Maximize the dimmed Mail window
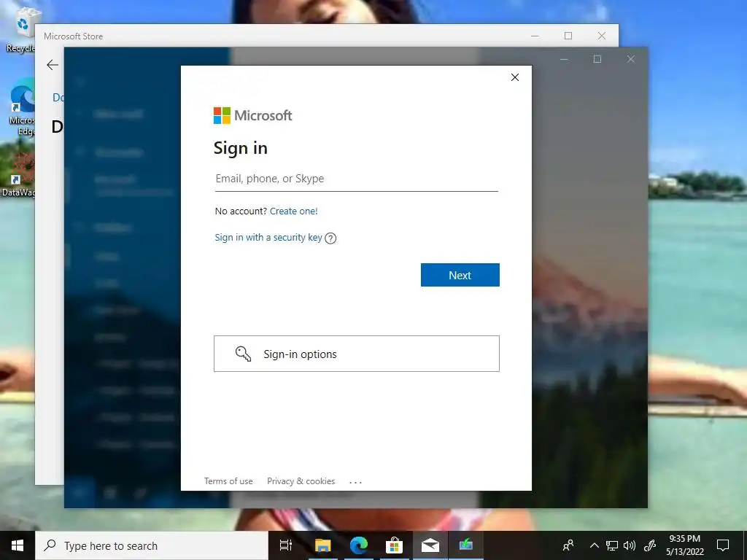Image resolution: width=747 pixels, height=560 pixels. click(x=597, y=59)
